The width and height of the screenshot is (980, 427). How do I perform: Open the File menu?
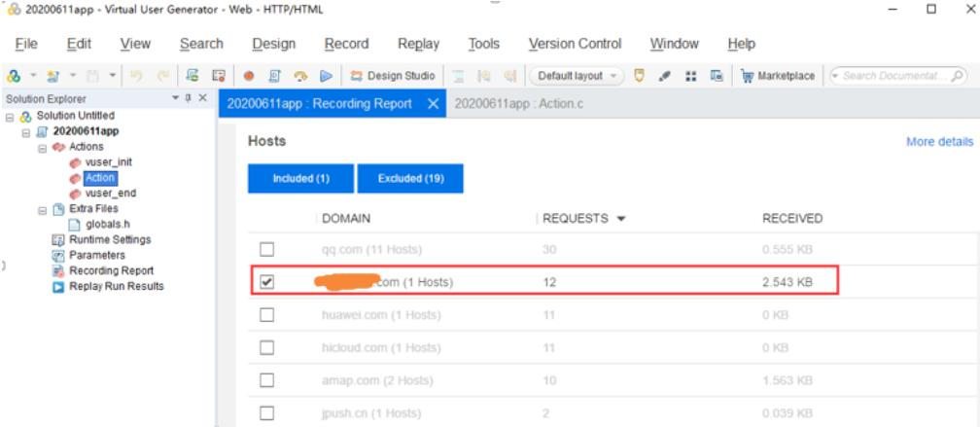(x=26, y=44)
